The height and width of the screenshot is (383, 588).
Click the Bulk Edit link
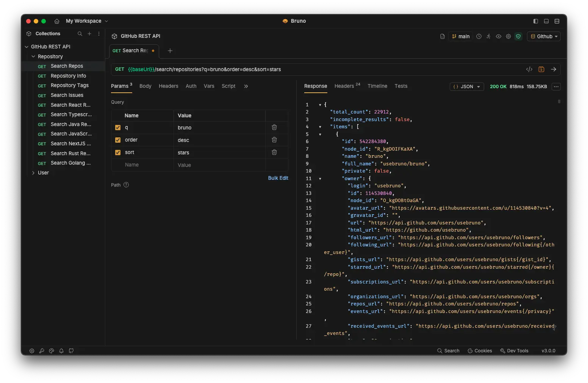tap(278, 178)
